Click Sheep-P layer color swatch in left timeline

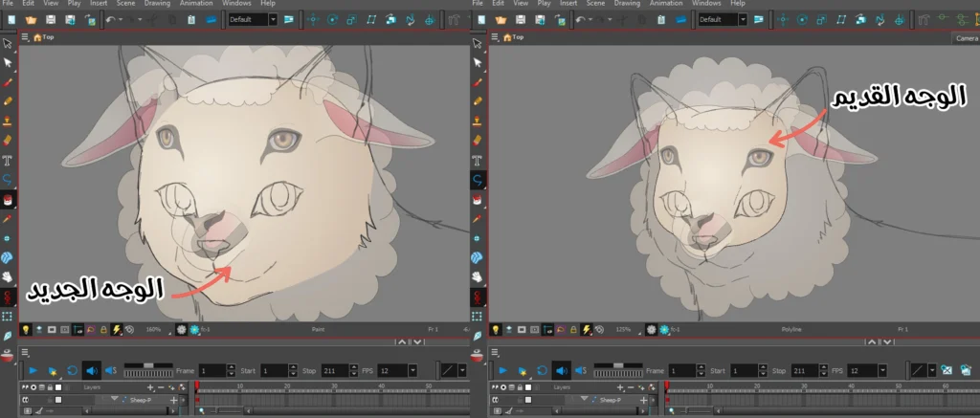click(58, 400)
